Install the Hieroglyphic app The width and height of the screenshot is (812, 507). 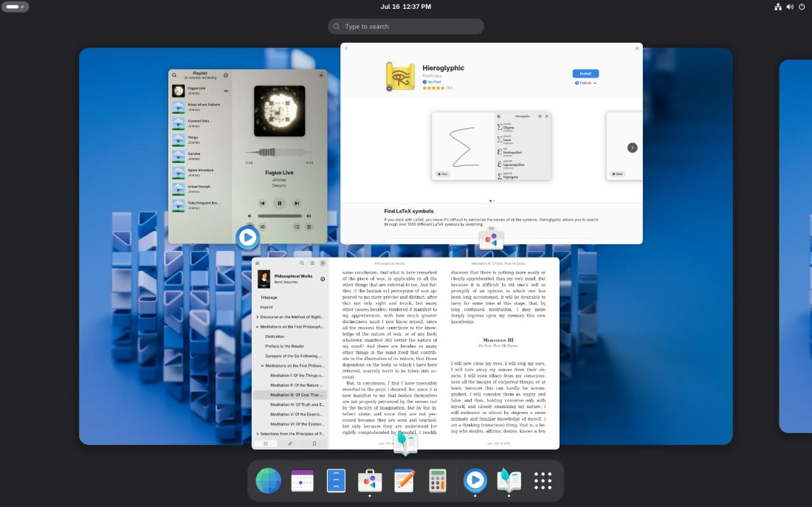(x=585, y=74)
